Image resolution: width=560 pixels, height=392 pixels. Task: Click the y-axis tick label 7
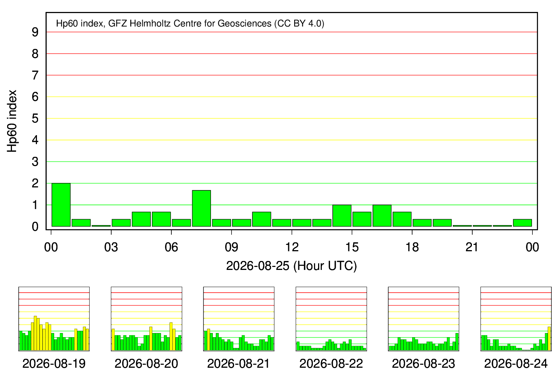pos(35,75)
